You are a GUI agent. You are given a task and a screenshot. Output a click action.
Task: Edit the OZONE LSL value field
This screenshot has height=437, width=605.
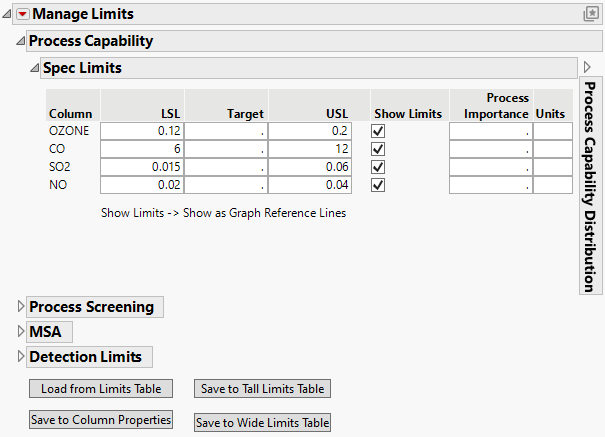[x=142, y=131]
